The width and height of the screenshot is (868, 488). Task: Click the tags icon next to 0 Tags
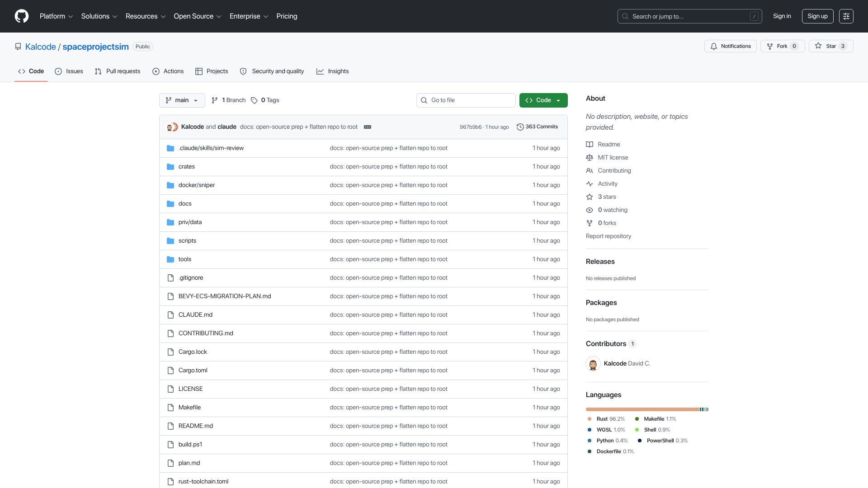point(255,100)
